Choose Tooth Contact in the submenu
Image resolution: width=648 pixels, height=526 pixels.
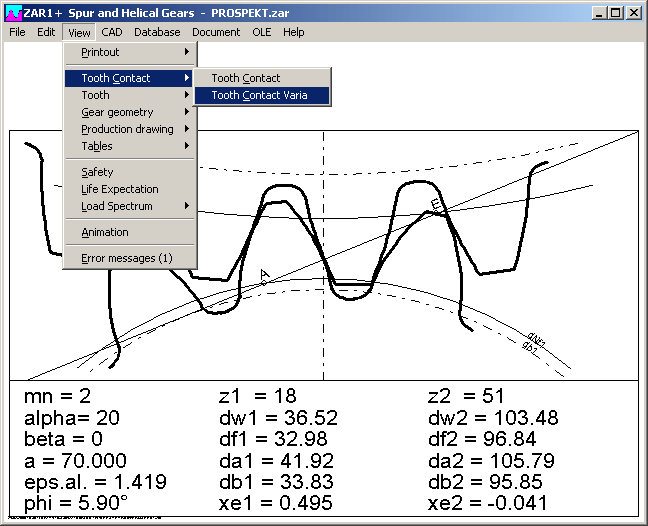245,78
